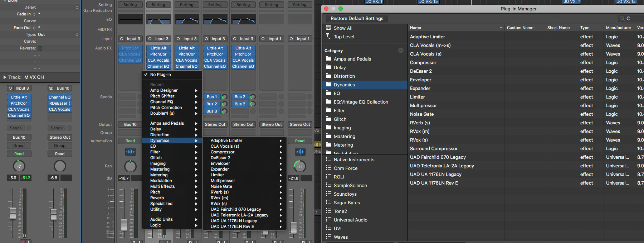Click the magnifier icon in search field
This screenshot has width=644, height=243.
[622, 18]
